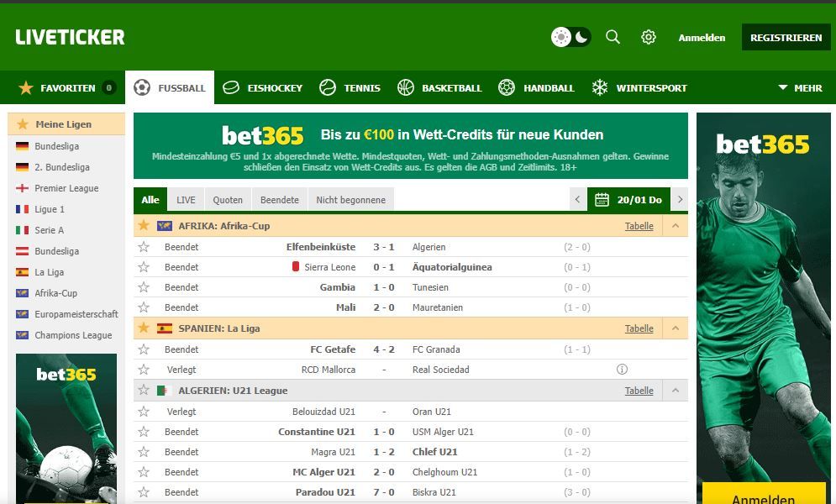Collapse the Algerien U21 League section
This screenshot has width=836, height=504.
(x=676, y=391)
